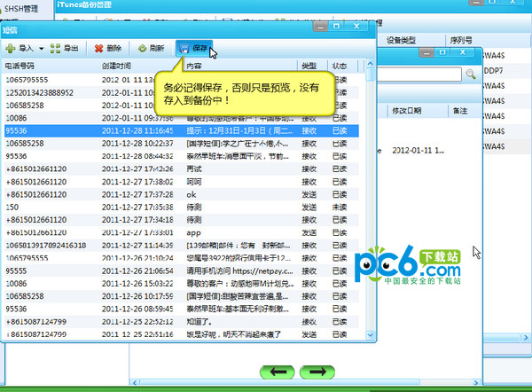Viewport: 532px width, 392px height.
Task: Select the message row with content 'ok'
Action: pyautogui.click(x=182, y=194)
